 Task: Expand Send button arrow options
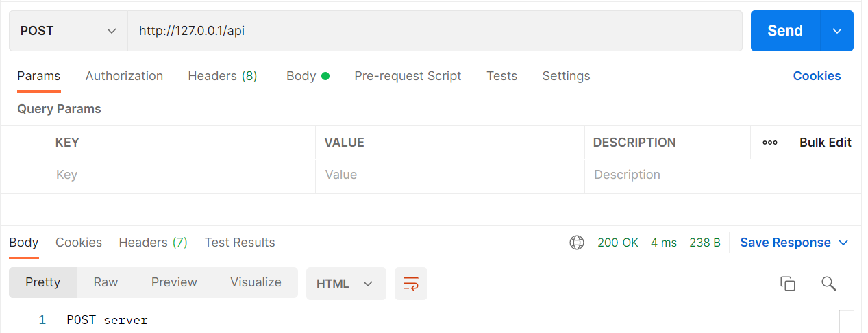837,31
